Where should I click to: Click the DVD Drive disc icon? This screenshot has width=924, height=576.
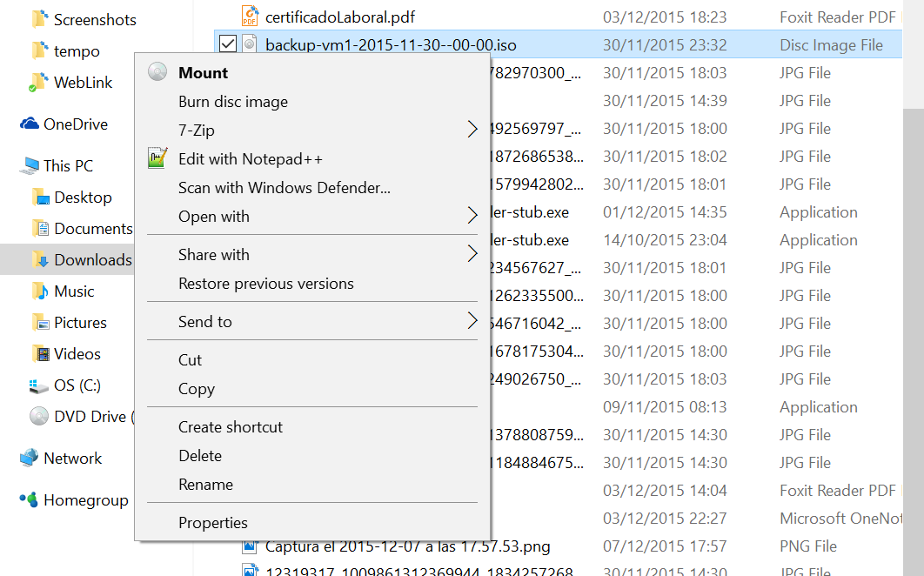click(x=39, y=416)
